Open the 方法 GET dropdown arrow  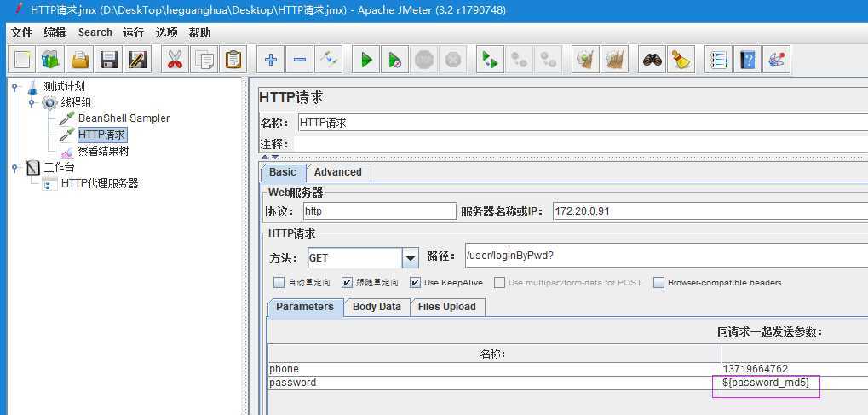click(x=410, y=258)
